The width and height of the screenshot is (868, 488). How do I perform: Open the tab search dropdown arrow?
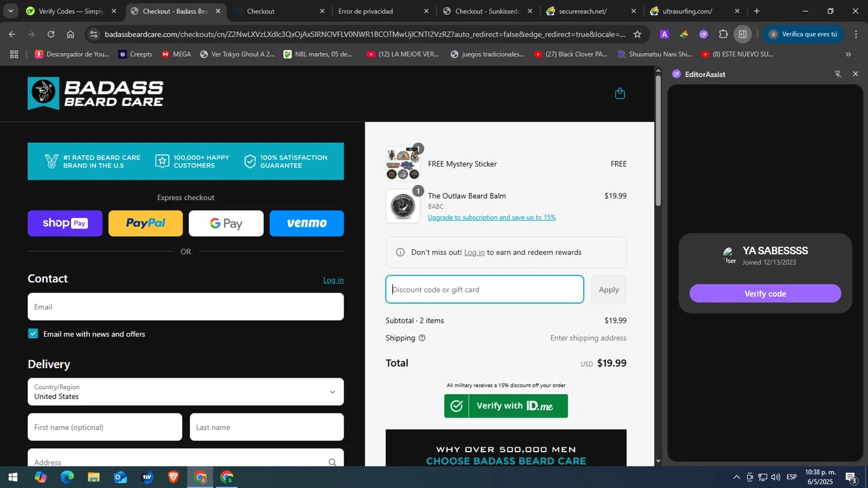(10, 11)
